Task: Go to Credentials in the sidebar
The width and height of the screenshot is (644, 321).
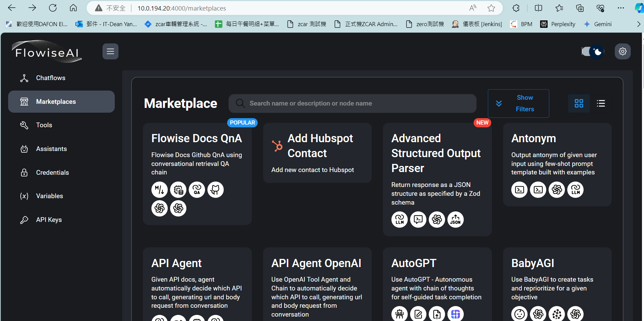Action: 52,173
